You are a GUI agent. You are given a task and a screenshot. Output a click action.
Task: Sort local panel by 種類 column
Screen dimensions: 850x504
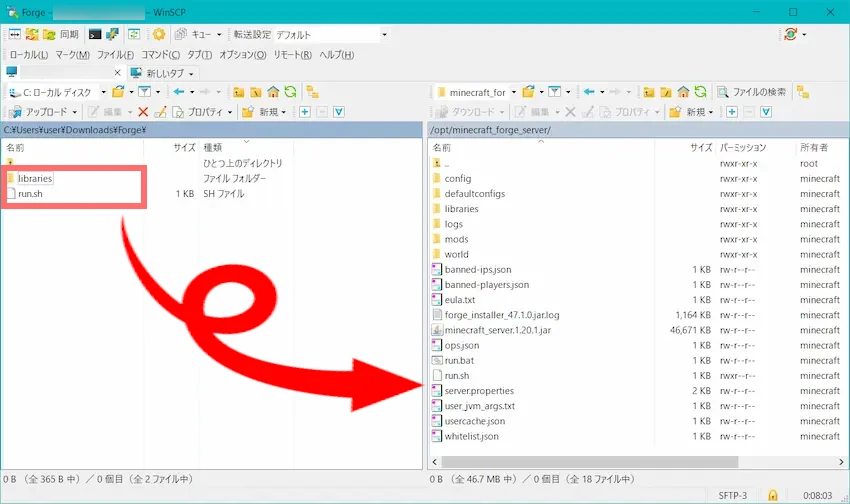[x=212, y=147]
